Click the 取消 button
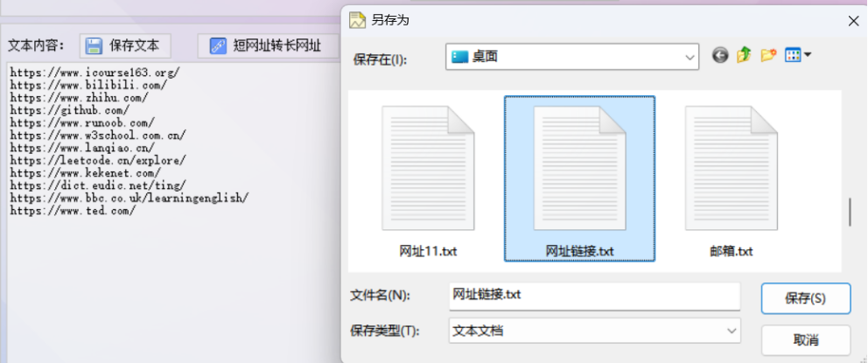The height and width of the screenshot is (363, 868). (x=806, y=339)
